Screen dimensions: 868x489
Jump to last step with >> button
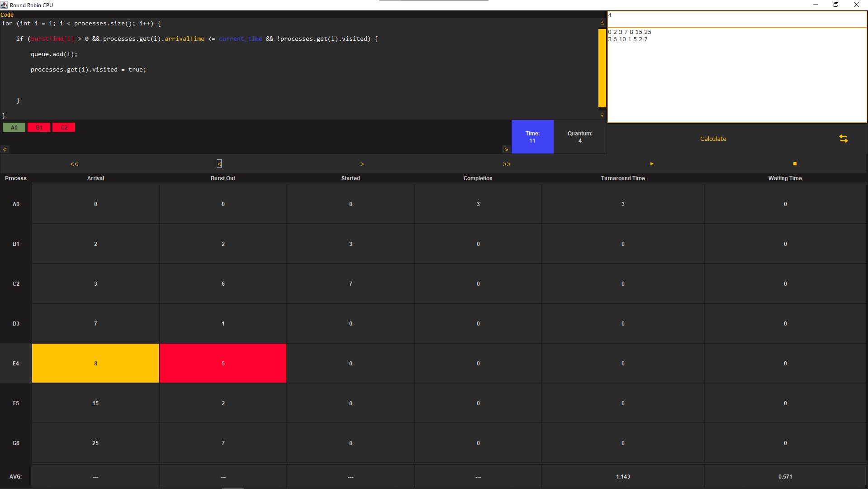[x=507, y=164]
